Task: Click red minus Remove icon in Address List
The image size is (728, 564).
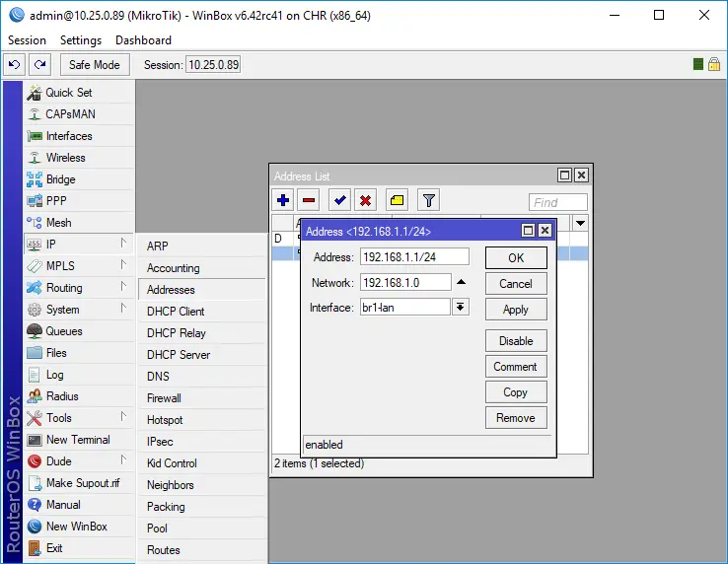Action: pos(309,200)
